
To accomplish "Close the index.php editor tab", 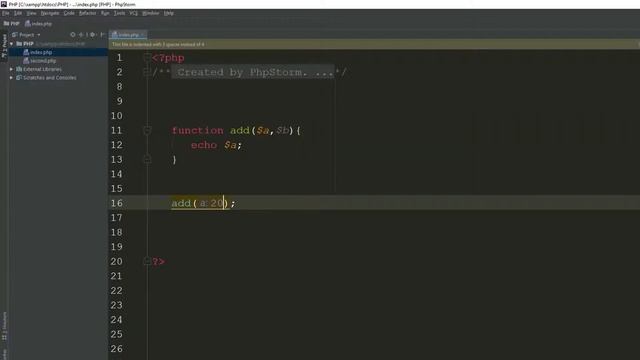I will tap(142, 35).
